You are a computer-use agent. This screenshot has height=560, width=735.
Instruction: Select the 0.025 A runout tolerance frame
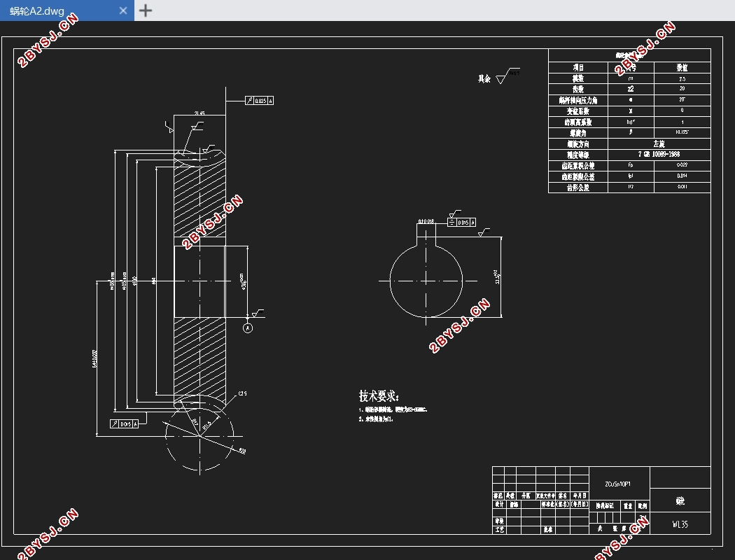[259, 101]
